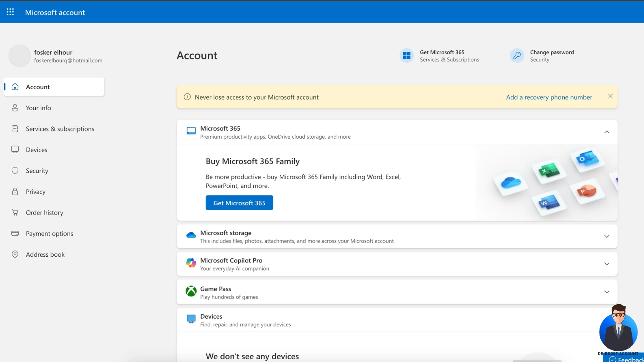Click the Devices card heading

click(211, 316)
